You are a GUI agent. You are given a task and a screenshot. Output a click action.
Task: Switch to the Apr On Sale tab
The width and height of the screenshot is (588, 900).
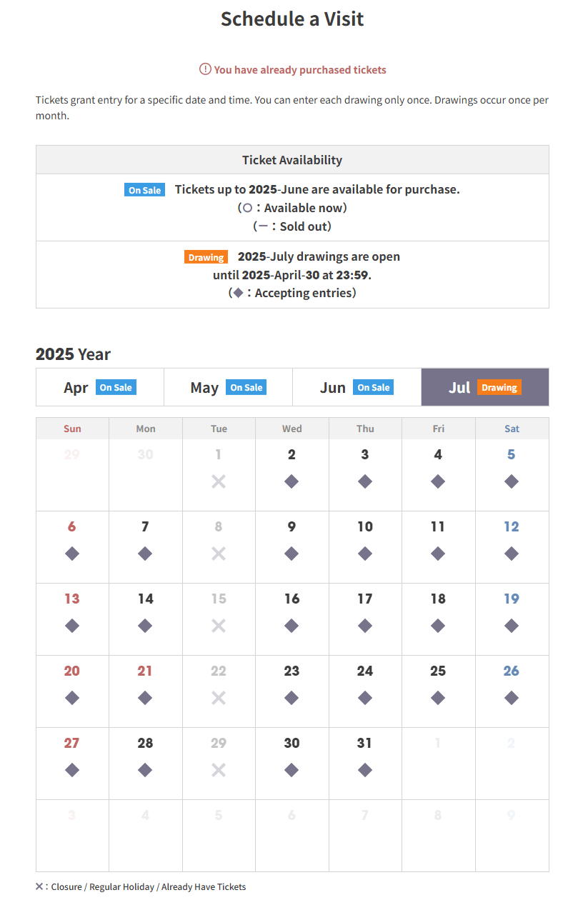coord(100,387)
